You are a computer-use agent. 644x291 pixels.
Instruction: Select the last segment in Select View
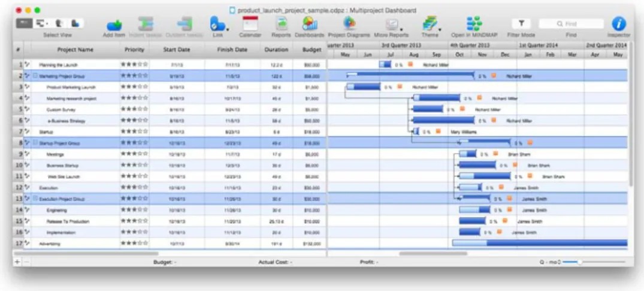pyautogui.click(x=75, y=23)
